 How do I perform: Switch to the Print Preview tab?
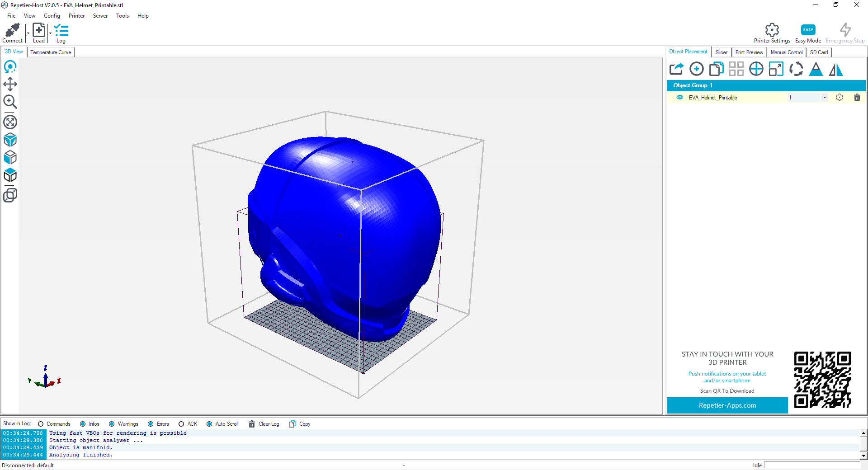[x=749, y=52]
